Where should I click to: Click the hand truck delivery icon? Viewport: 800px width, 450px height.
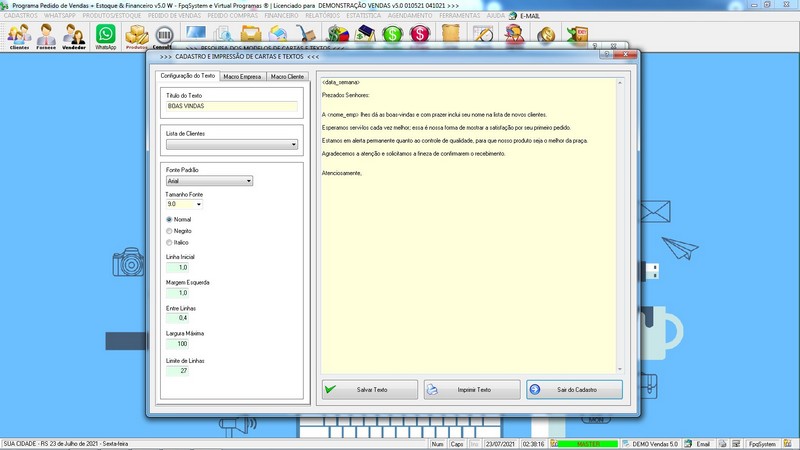point(306,34)
